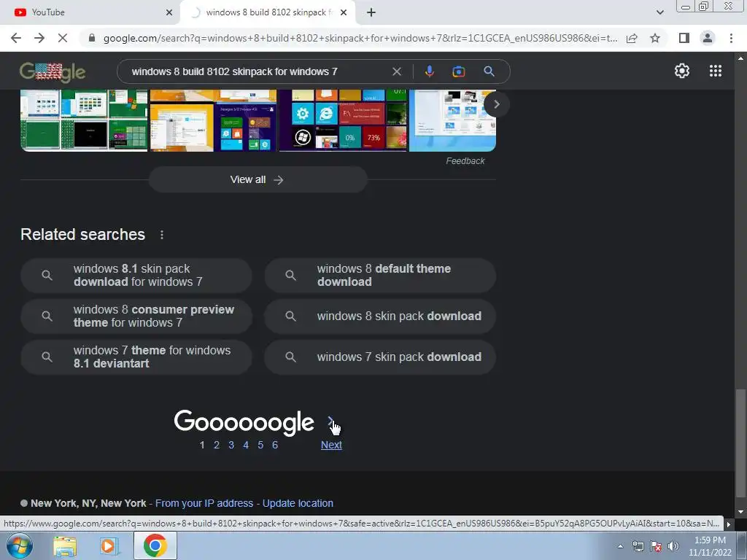Start voice search with microphone icon

(429, 71)
